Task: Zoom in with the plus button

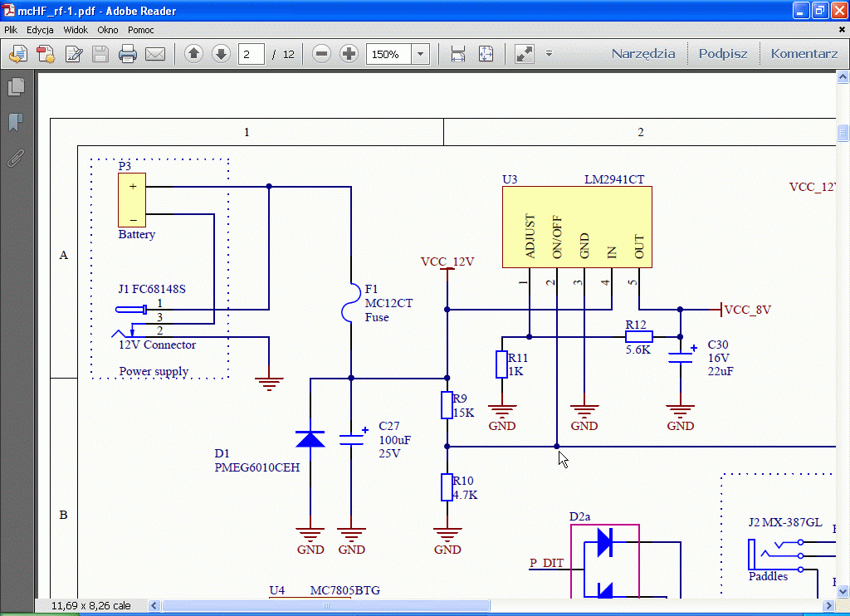Action: pyautogui.click(x=349, y=54)
